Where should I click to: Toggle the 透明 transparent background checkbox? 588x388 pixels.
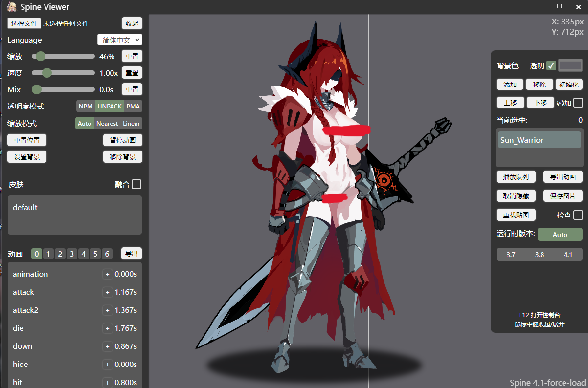(551, 65)
